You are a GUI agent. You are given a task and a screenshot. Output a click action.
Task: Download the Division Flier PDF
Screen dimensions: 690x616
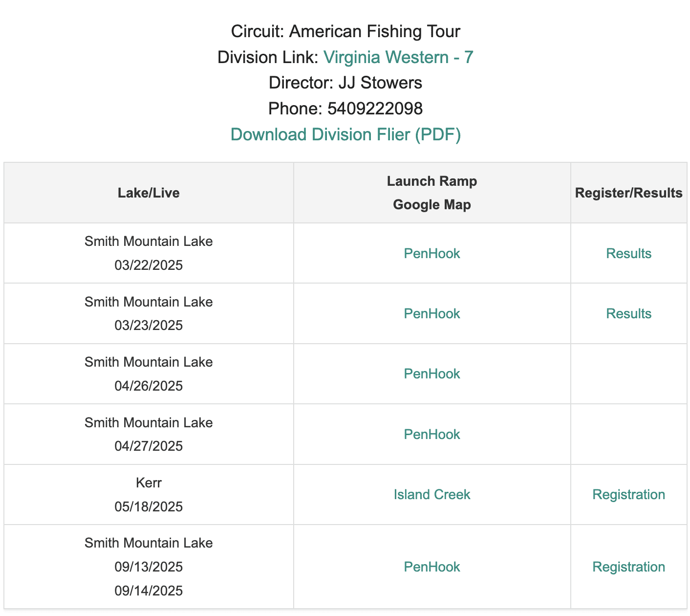pyautogui.click(x=345, y=134)
